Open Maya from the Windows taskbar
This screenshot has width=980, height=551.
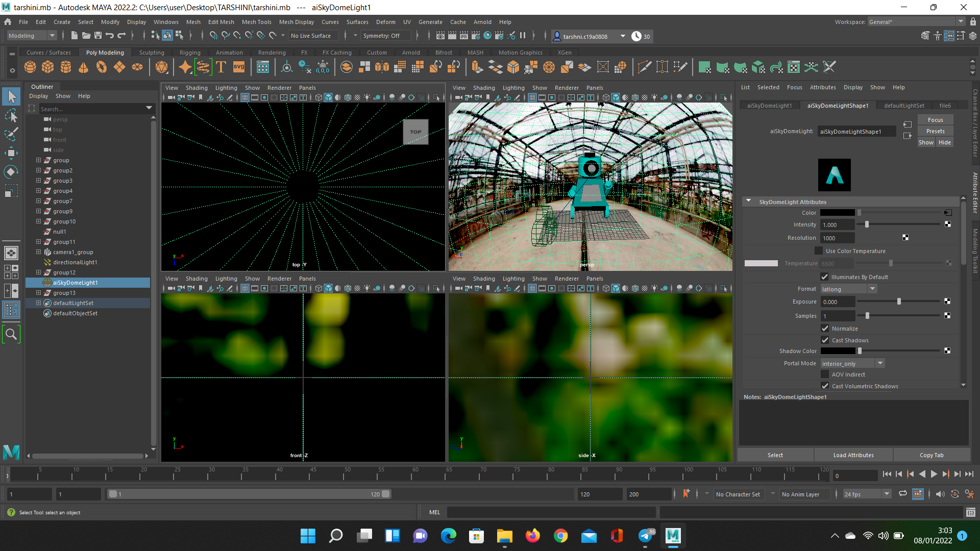(x=673, y=536)
